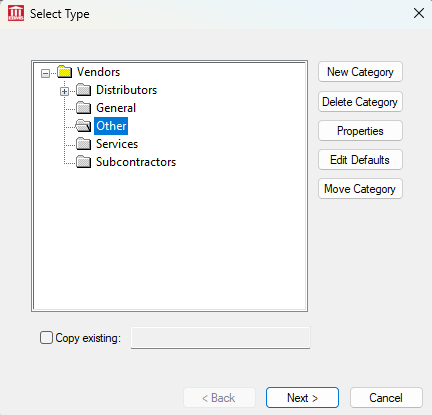Click inside the Copy existing text field
432x415 pixels.
(220, 338)
